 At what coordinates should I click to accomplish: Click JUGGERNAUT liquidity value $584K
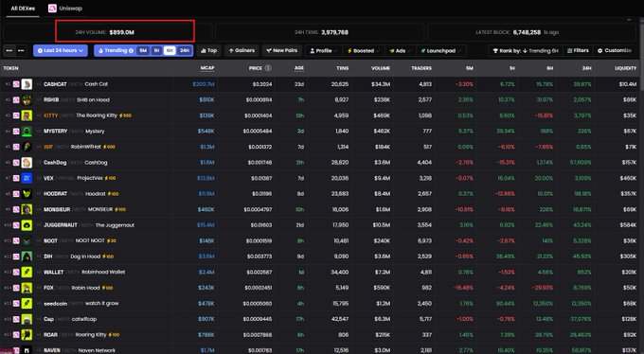629,225
